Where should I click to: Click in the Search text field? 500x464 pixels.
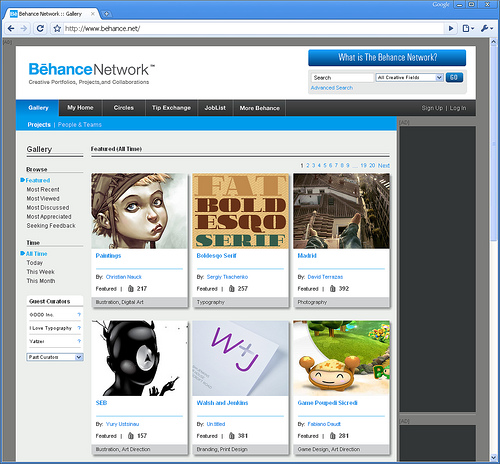(x=343, y=77)
